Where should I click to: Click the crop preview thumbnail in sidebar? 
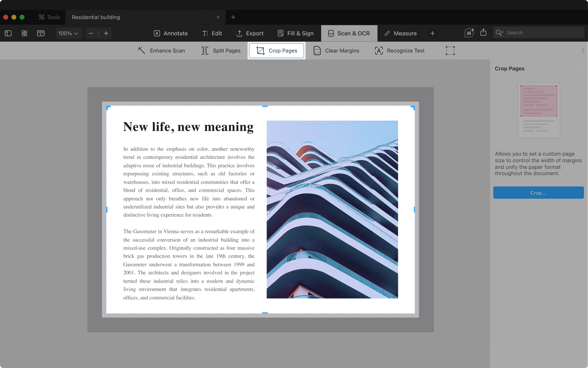coord(539,110)
